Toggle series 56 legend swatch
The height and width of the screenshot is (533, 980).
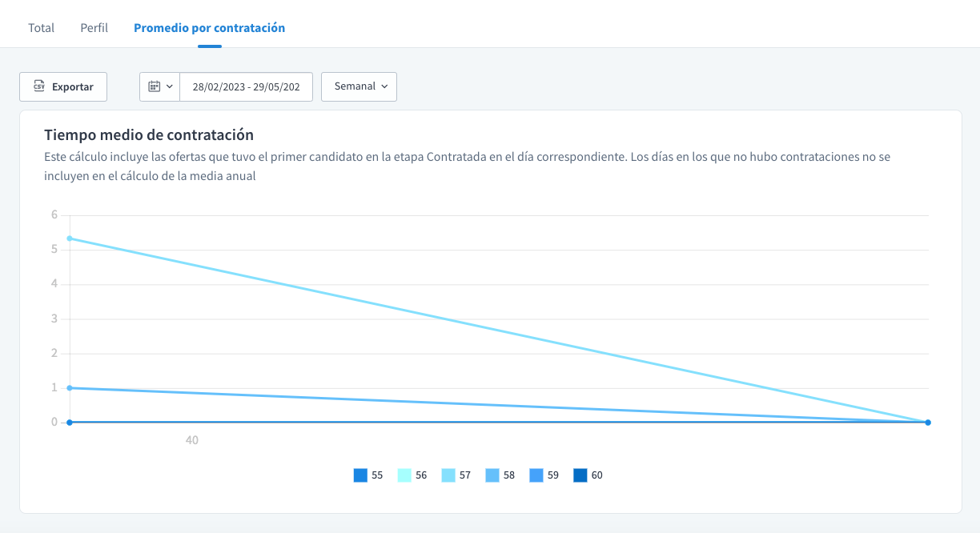(404, 475)
